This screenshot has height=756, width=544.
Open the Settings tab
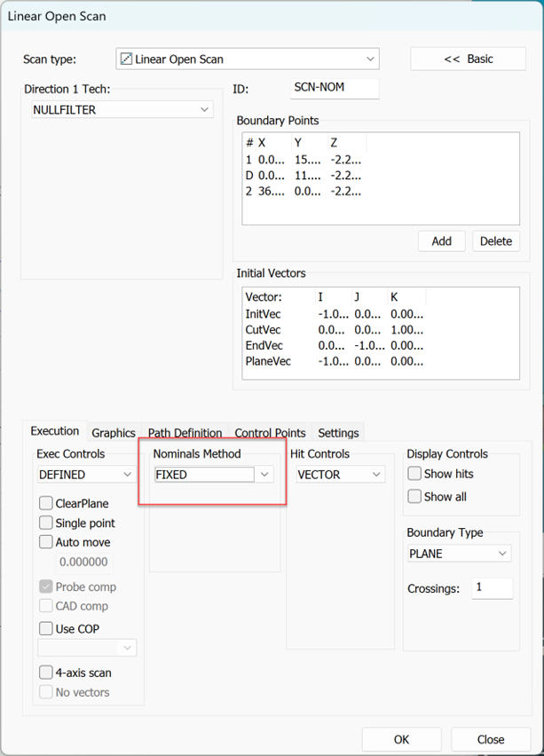(x=338, y=433)
